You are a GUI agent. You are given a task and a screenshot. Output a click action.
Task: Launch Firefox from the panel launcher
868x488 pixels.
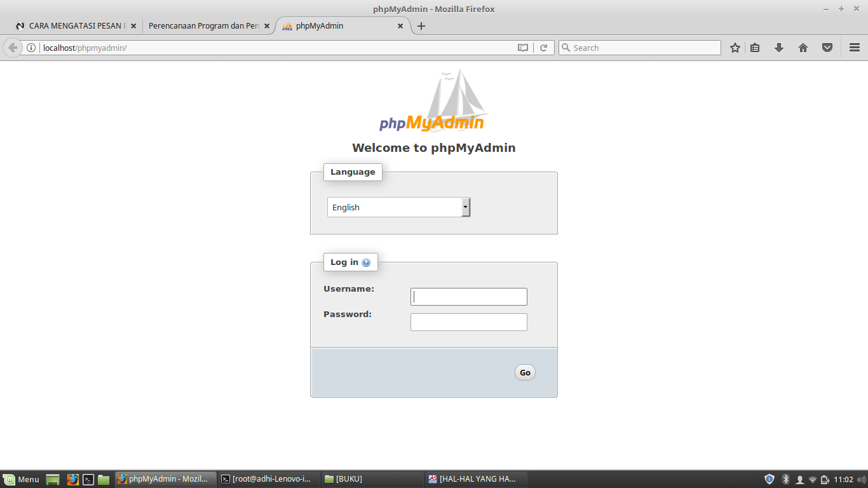coord(73,479)
